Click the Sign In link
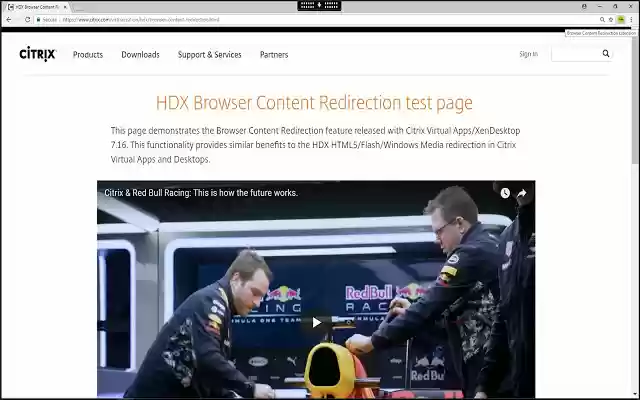This screenshot has height=400, width=640. [x=528, y=54]
